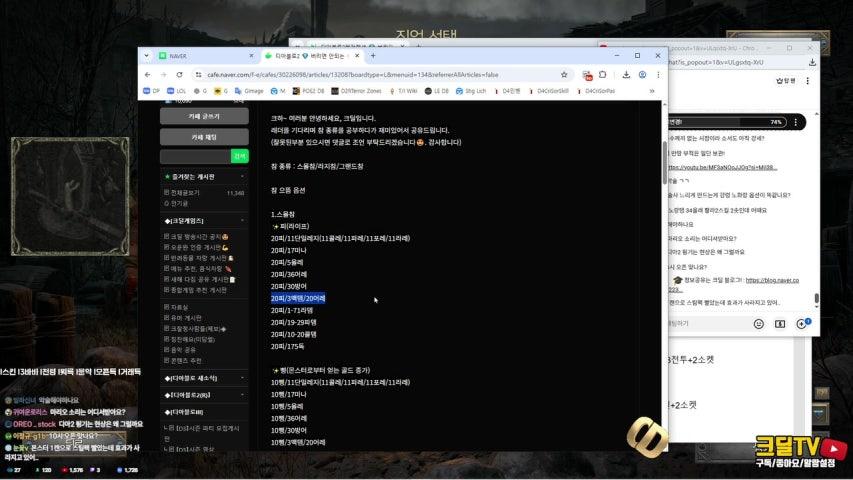This screenshot has height=480, width=853.
Task: Open Chrome downloads in front window
Action: pos(626,75)
